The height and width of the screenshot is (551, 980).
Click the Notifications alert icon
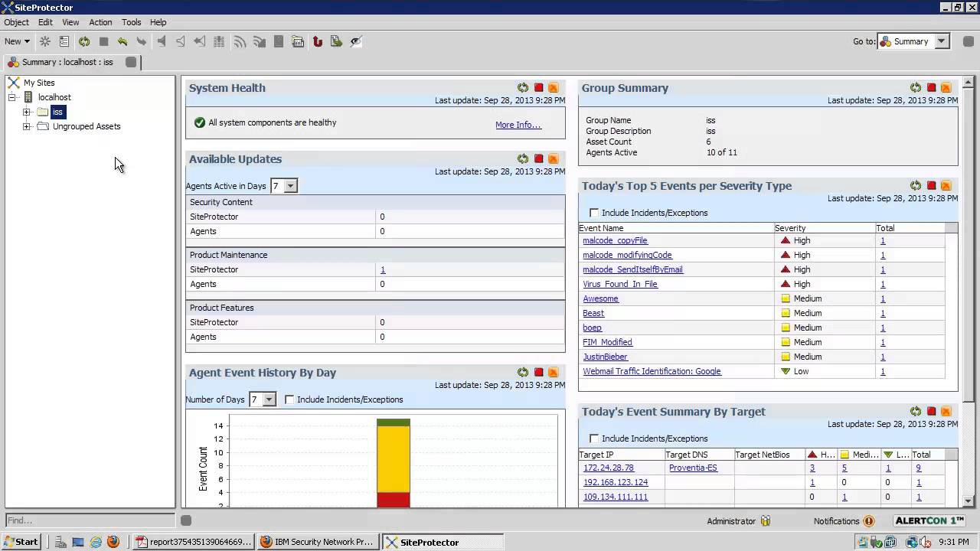pyautogui.click(x=869, y=521)
